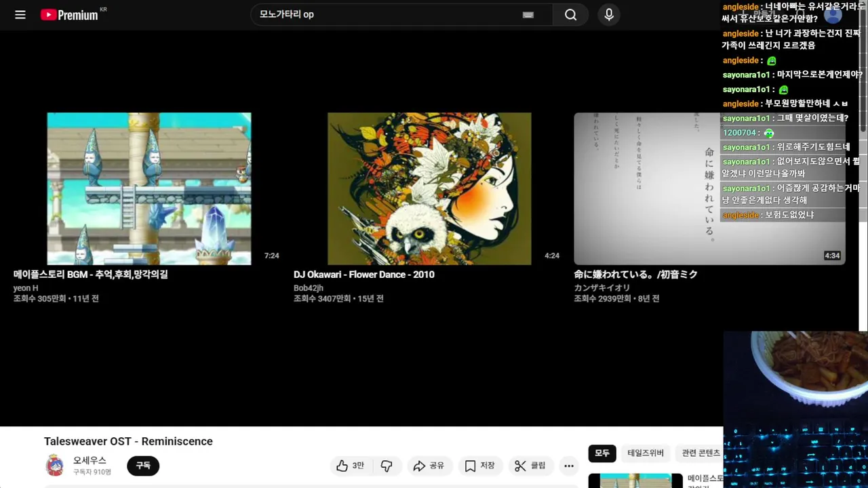Click chat message 위로해주기도힘드네
This screenshot has height=488, width=868.
coord(814,147)
